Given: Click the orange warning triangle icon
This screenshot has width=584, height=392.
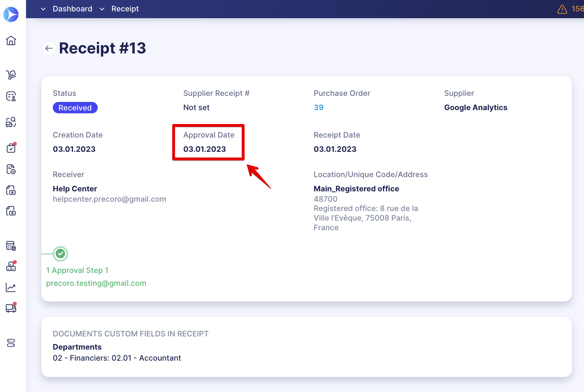Looking at the screenshot, I should pyautogui.click(x=562, y=9).
